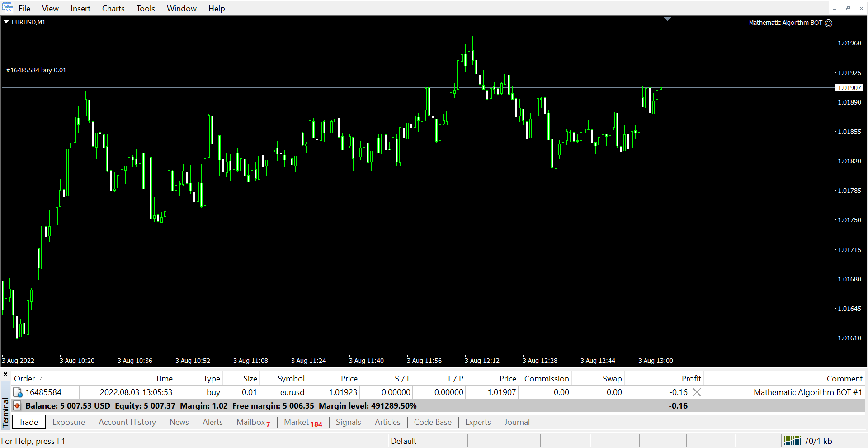Open the Help menu

click(x=217, y=9)
